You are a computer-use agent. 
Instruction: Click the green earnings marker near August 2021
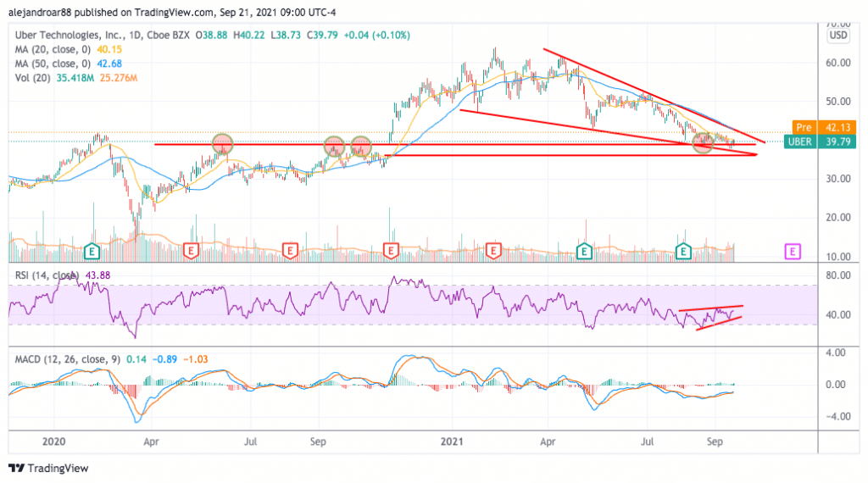(684, 252)
